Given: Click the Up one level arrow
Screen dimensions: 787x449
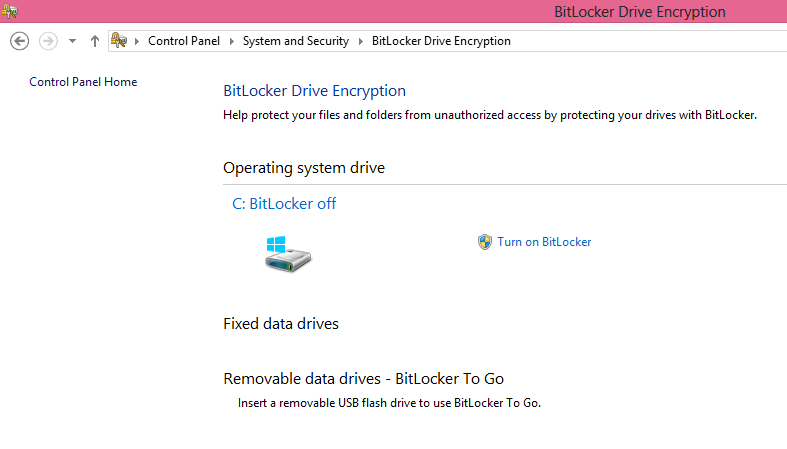Looking at the screenshot, I should click(95, 41).
